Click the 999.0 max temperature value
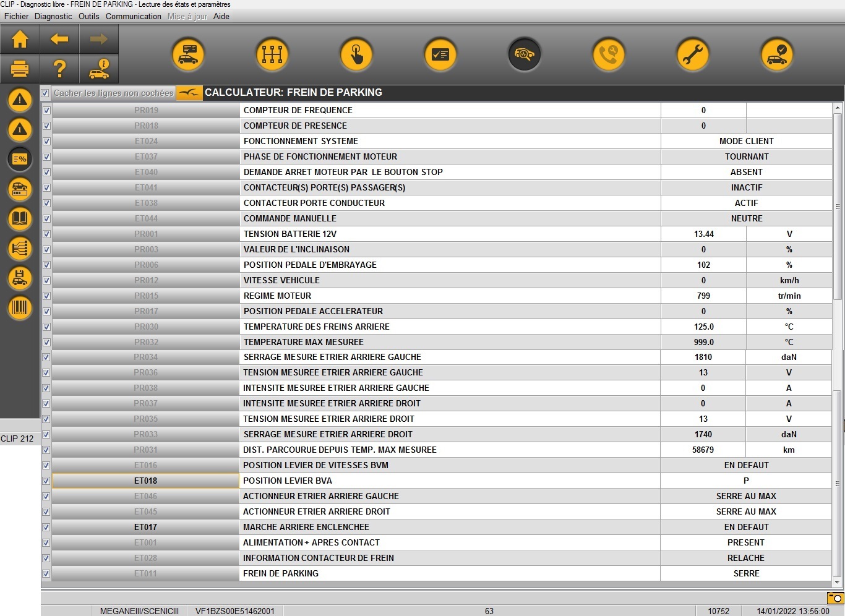Viewport: 845px width, 616px height. 703,342
